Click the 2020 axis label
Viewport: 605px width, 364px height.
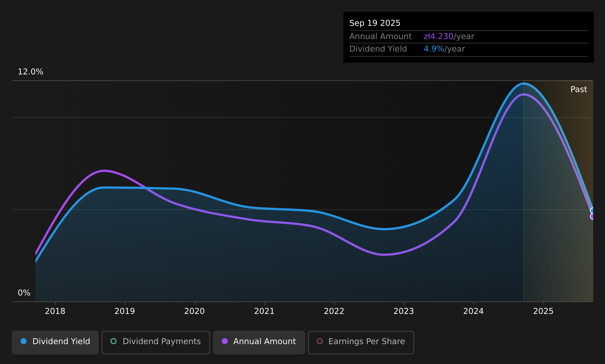[x=195, y=311]
